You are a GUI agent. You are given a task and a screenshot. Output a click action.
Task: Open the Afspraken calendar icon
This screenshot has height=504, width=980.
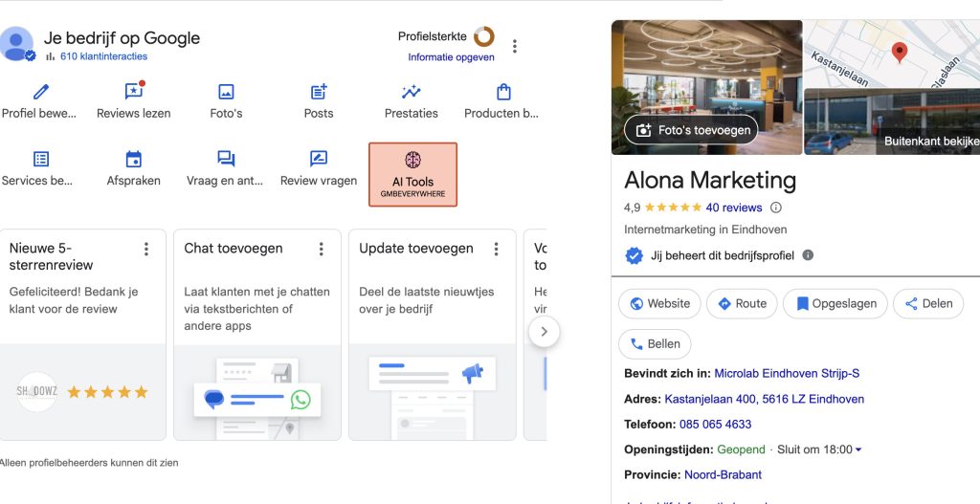tap(134, 160)
